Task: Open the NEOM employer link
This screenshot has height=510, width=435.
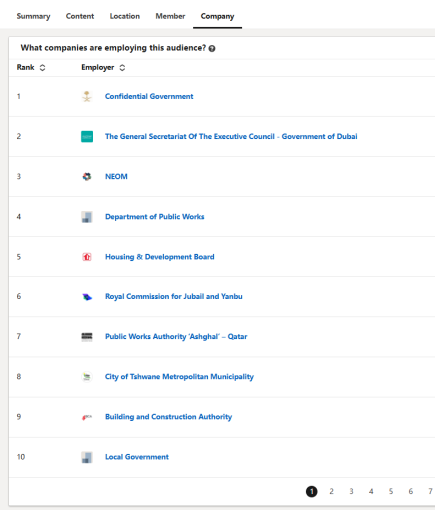Action: 116,176
